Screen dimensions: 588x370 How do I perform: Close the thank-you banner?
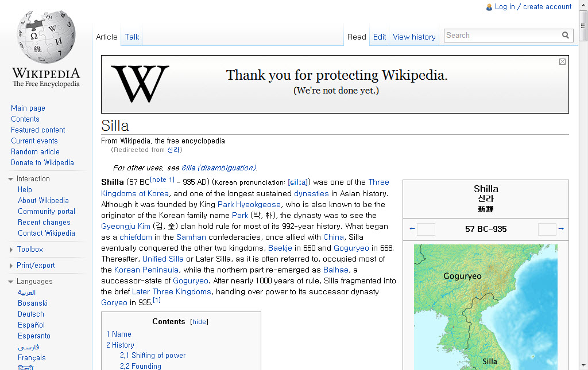click(x=562, y=62)
